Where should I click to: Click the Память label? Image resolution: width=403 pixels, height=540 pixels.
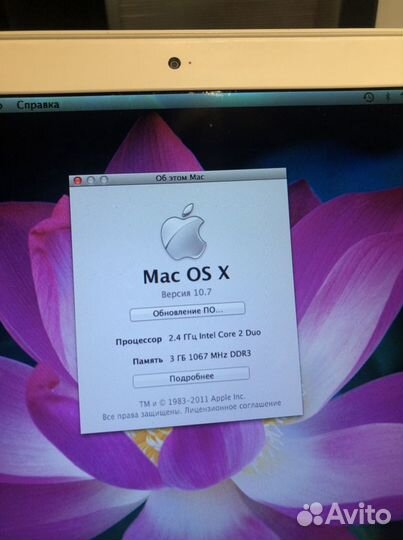(148, 361)
